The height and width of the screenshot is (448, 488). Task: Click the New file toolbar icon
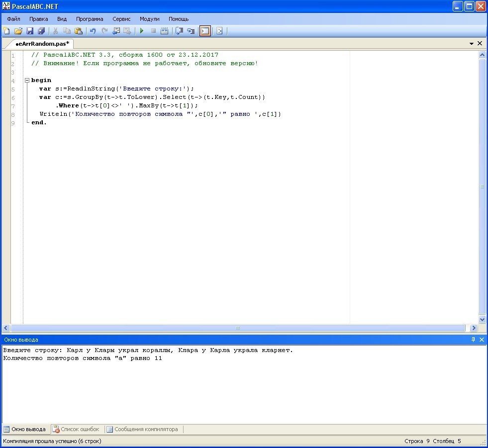point(6,31)
